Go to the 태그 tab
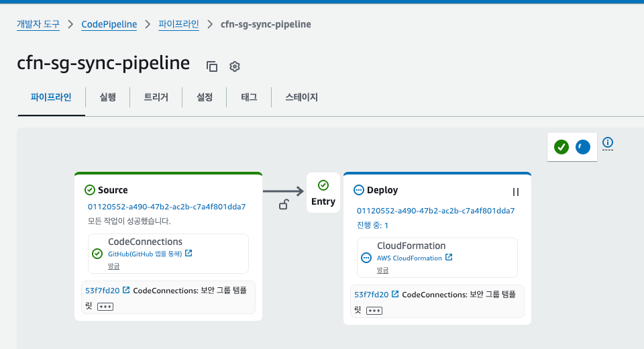 click(249, 97)
